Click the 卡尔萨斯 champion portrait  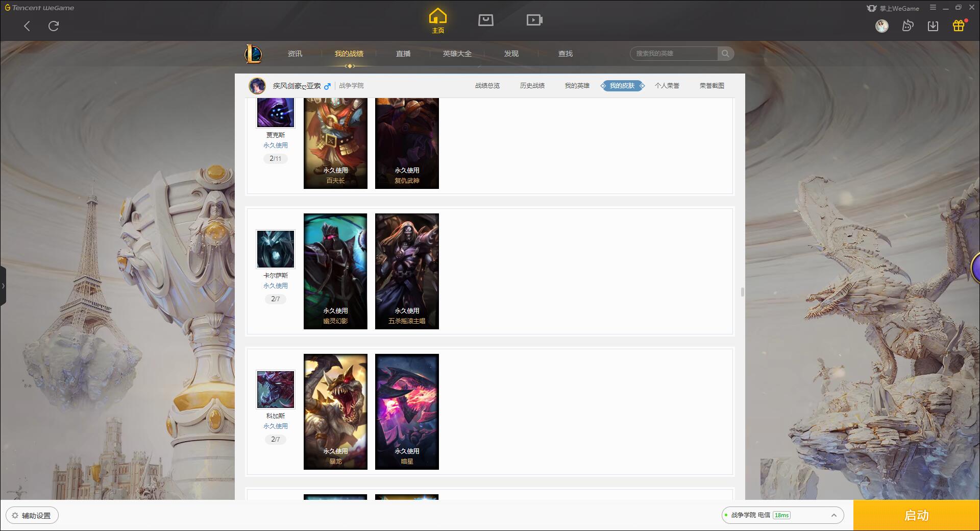click(x=276, y=249)
